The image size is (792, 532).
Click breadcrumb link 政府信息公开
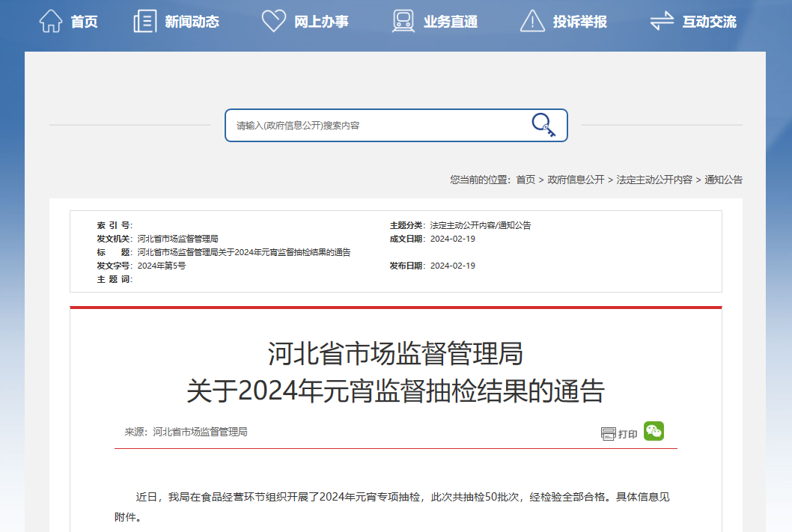point(576,180)
